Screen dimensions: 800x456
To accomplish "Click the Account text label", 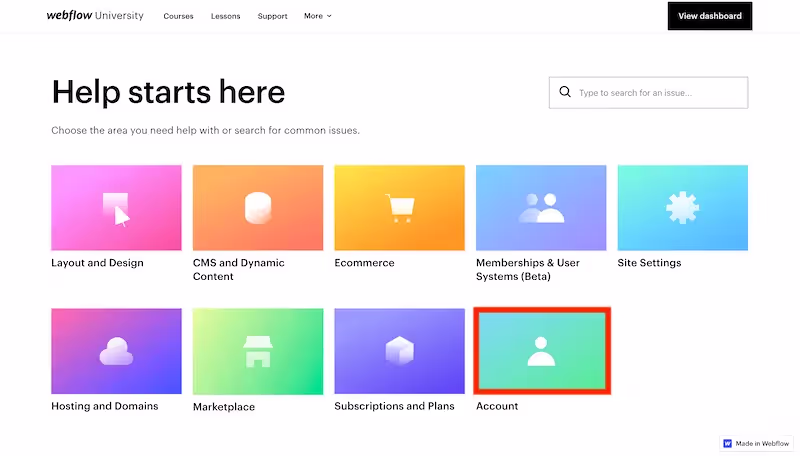I will tap(497, 406).
